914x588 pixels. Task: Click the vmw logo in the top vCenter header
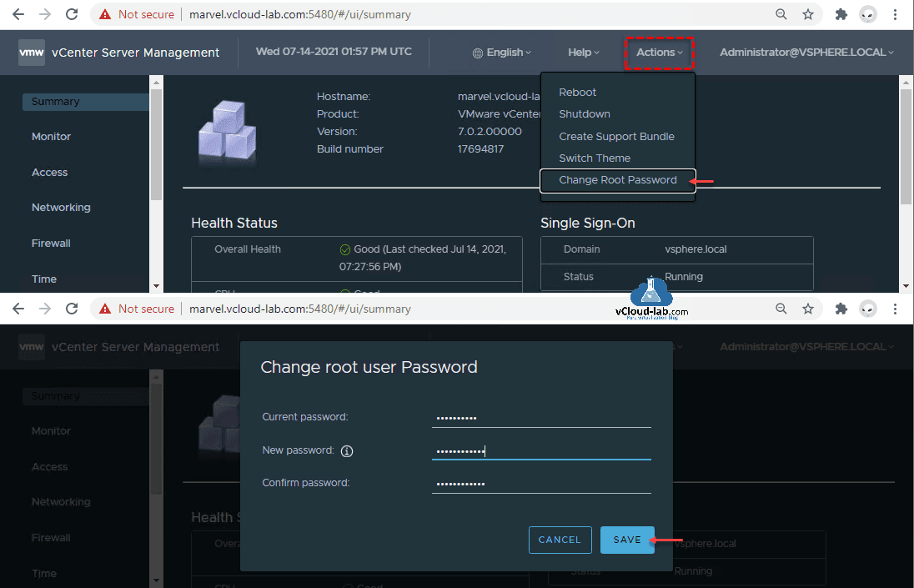tap(32, 52)
